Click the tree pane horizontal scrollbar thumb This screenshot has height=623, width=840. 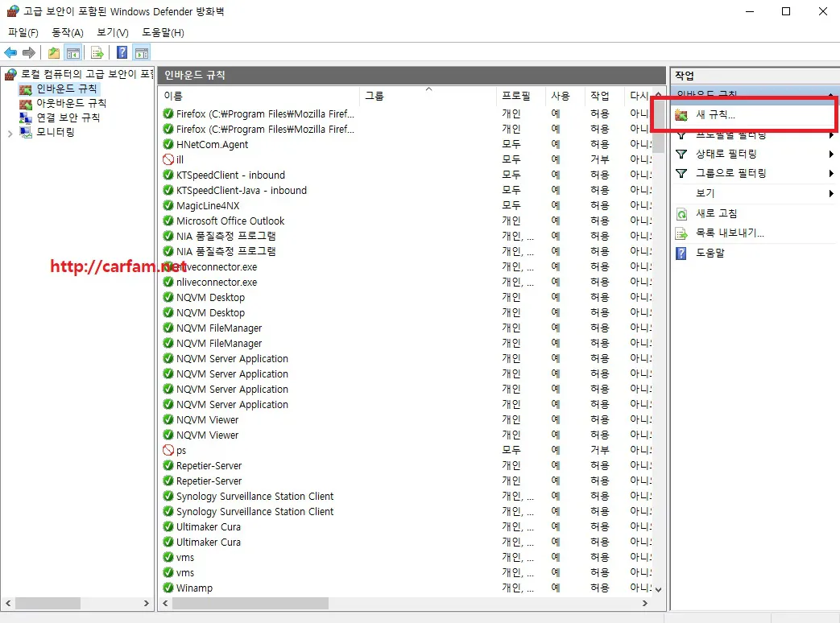pos(48,603)
